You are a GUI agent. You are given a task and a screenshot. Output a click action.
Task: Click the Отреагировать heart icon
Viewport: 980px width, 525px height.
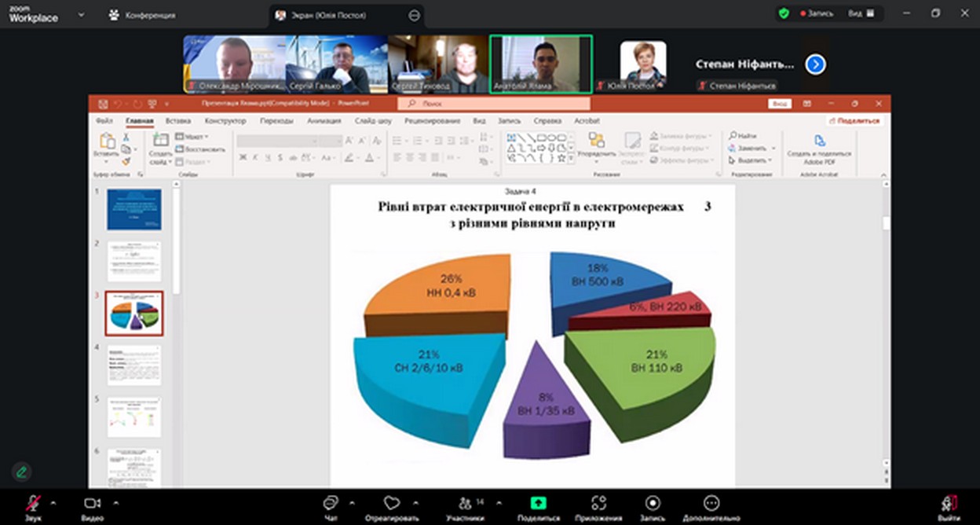(x=391, y=503)
